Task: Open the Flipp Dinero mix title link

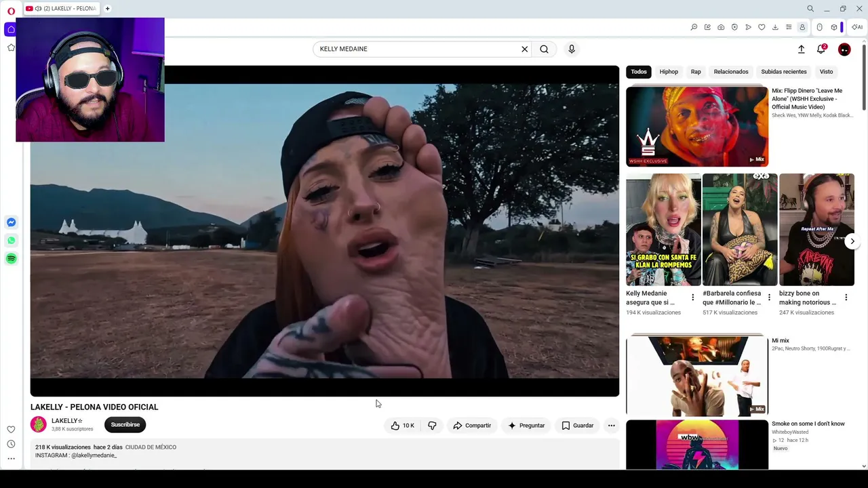Action: tap(807, 99)
